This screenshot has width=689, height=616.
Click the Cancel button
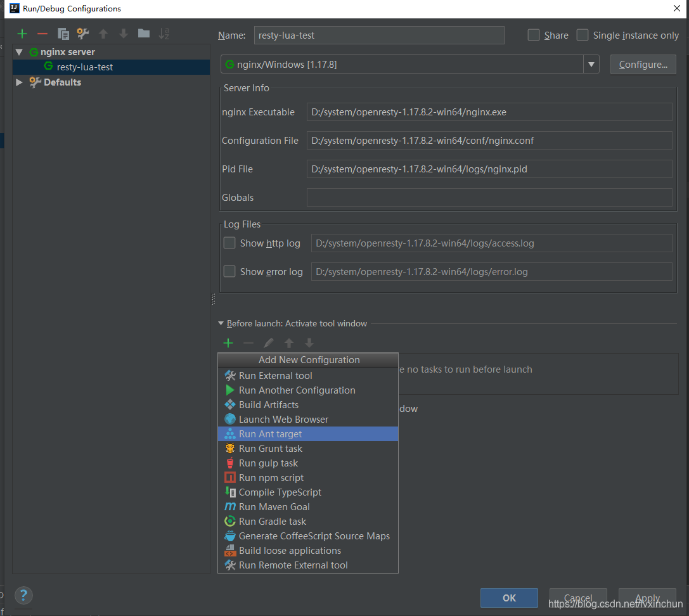(x=578, y=598)
